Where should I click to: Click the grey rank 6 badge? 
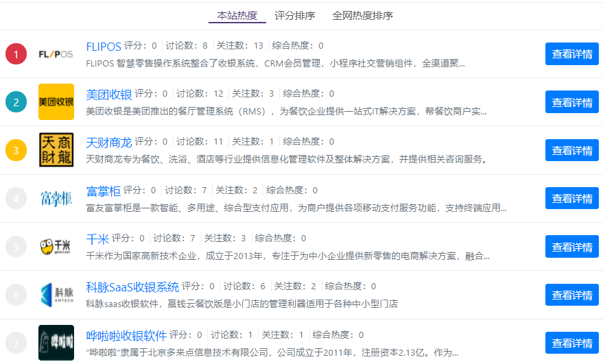[x=16, y=295]
